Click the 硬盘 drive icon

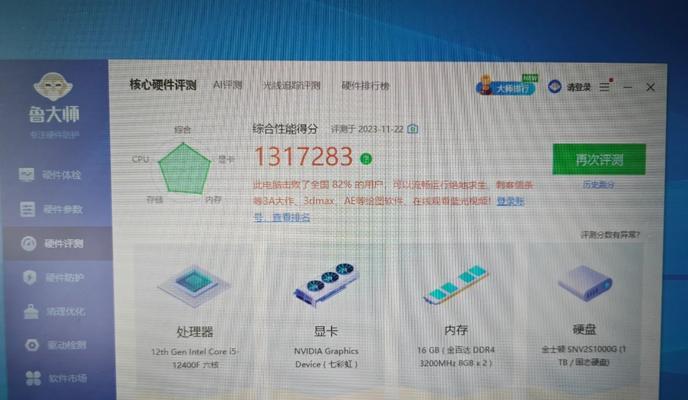[585, 283]
